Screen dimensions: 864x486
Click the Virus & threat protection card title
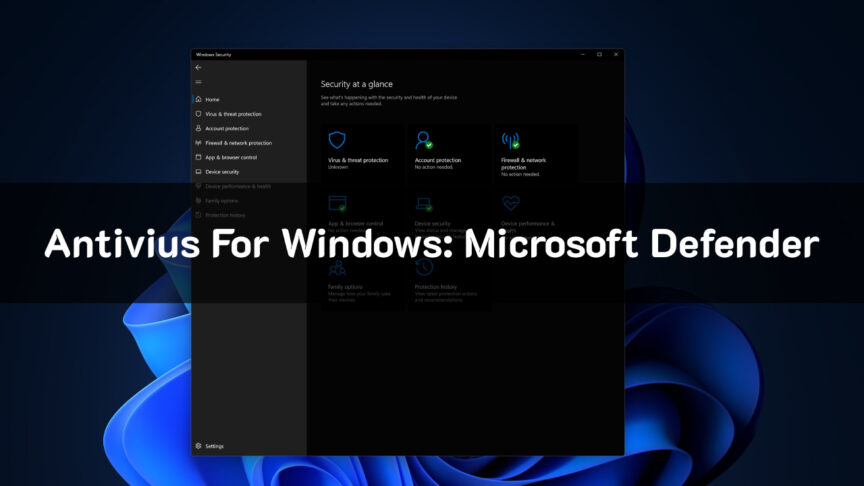pyautogui.click(x=358, y=160)
